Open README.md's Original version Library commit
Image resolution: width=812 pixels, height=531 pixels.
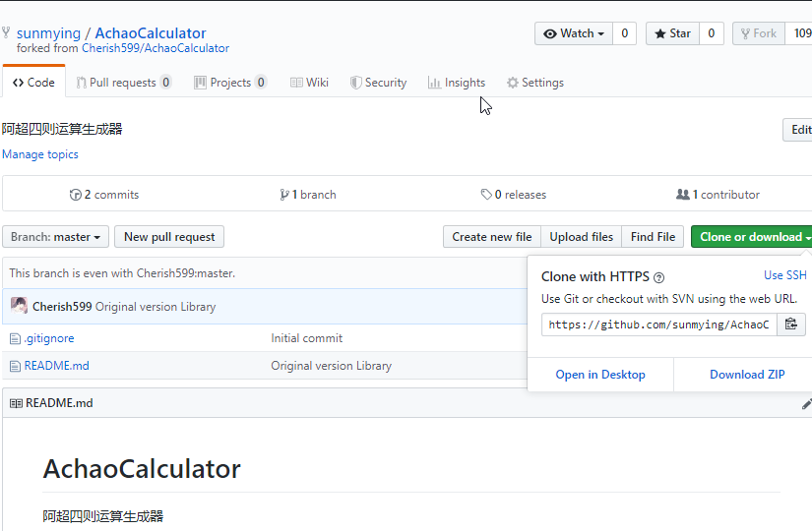[x=331, y=366]
